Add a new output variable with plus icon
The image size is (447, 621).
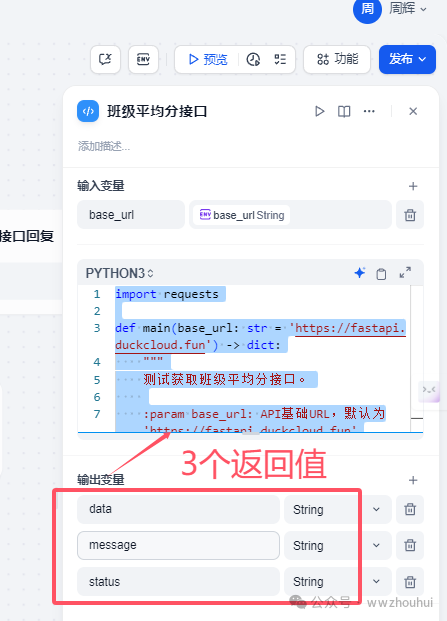[413, 480]
